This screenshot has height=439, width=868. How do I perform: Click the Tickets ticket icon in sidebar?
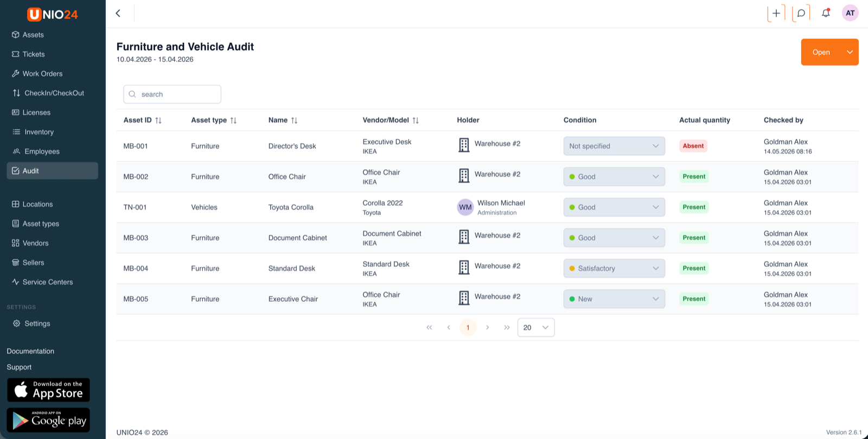tap(16, 54)
